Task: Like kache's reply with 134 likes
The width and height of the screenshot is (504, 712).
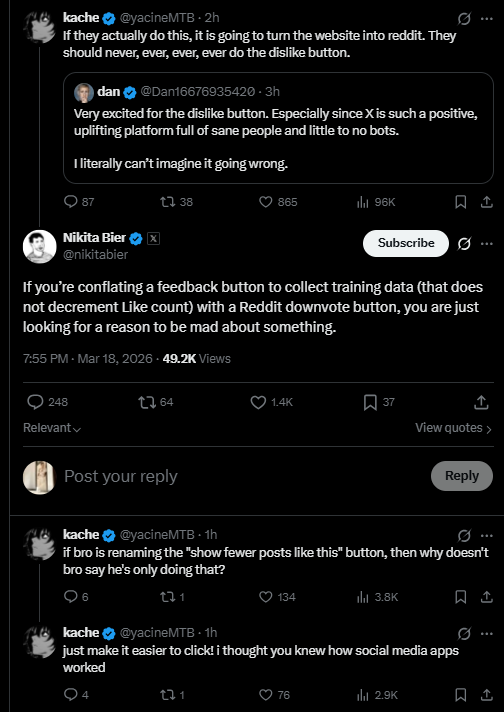Action: click(265, 597)
